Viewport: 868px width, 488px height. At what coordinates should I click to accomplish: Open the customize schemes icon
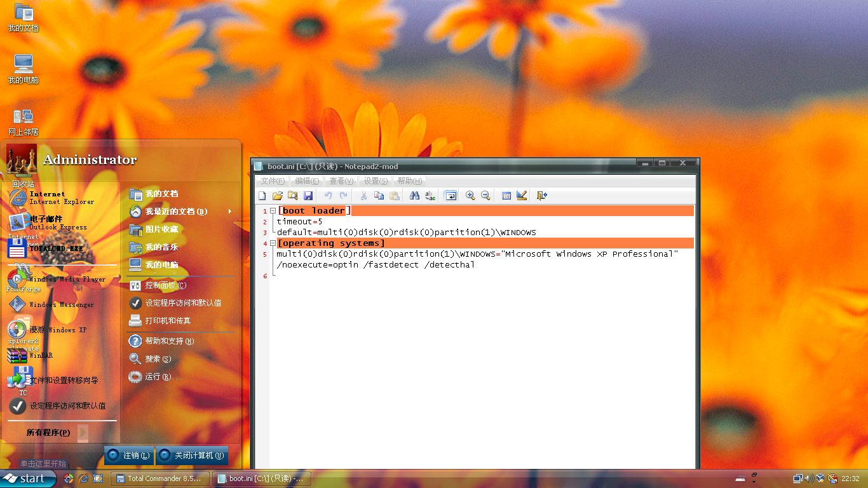[522, 196]
